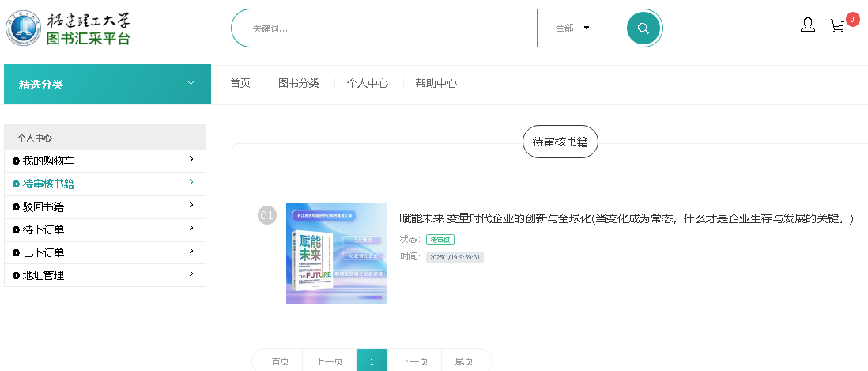Open 帮助中心 from the navigation bar
The width and height of the screenshot is (868, 371).
point(436,84)
